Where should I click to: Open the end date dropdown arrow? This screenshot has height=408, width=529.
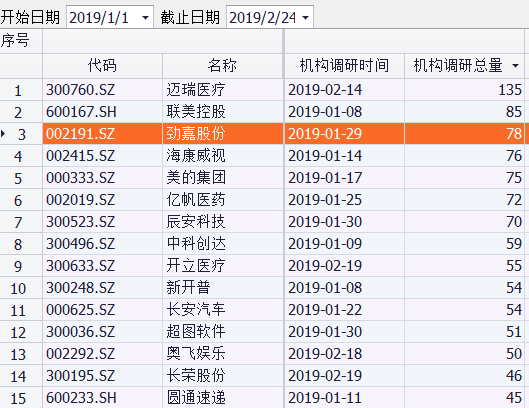pos(306,18)
